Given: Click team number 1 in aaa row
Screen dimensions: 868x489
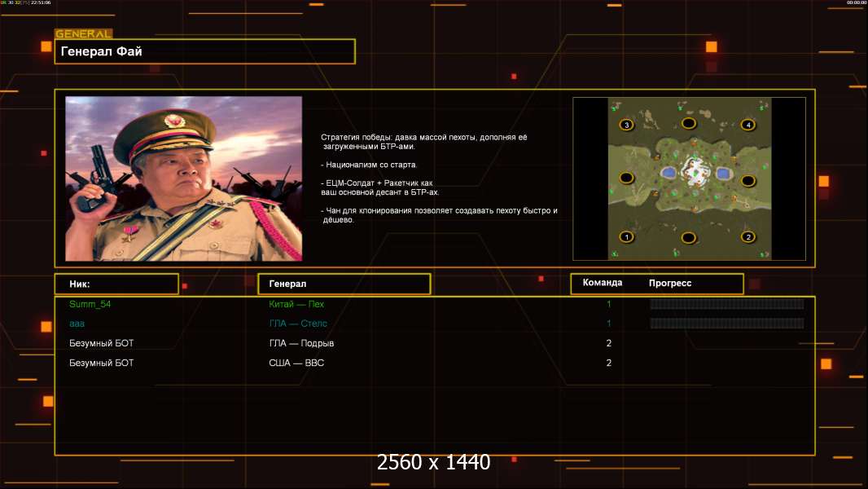Looking at the screenshot, I should [608, 324].
